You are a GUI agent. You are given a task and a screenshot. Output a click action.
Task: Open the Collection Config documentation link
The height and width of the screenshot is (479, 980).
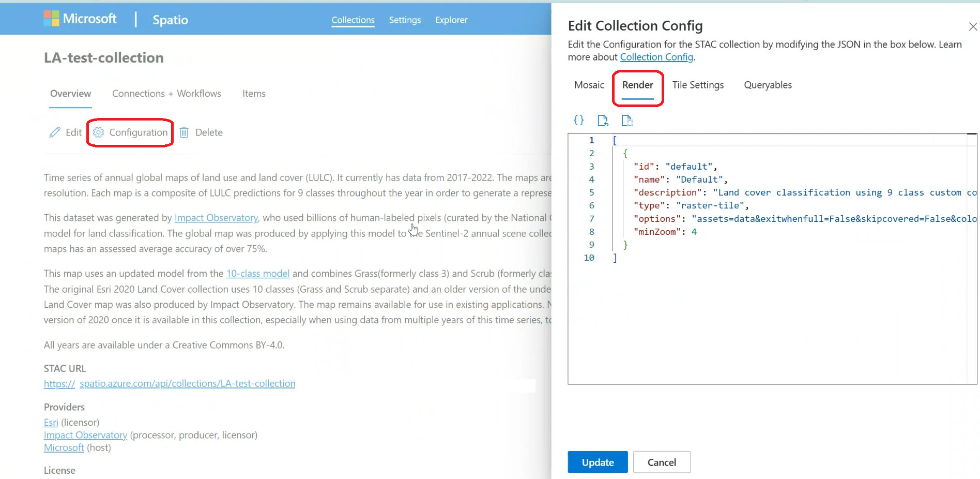[x=656, y=57]
